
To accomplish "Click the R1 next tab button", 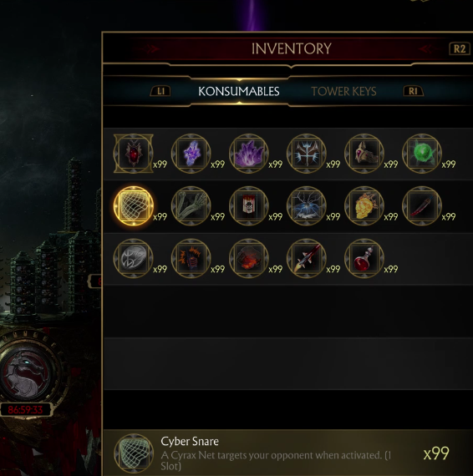I will (413, 91).
